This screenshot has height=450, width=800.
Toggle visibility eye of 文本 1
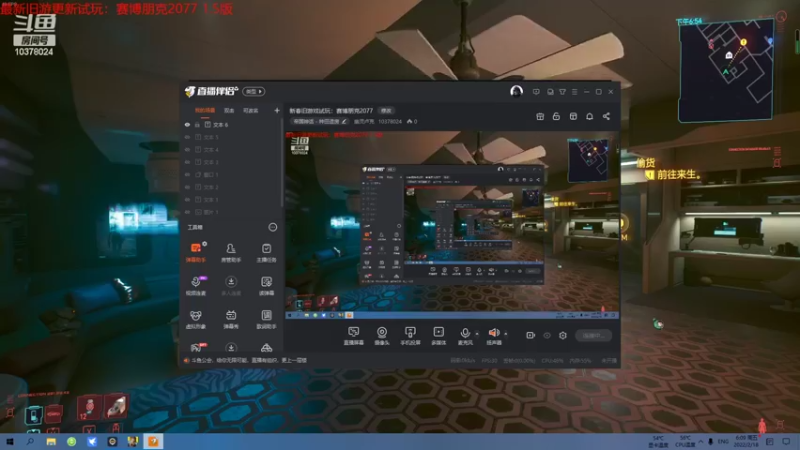(x=187, y=199)
